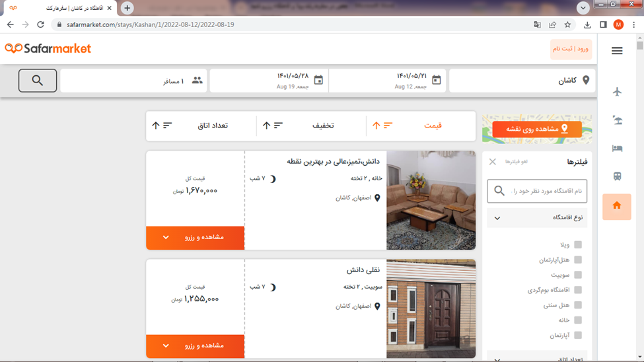Viewport: 644px width, 362px height.
Task: Open the hotels bed icon in sidebar
Action: 617,149
